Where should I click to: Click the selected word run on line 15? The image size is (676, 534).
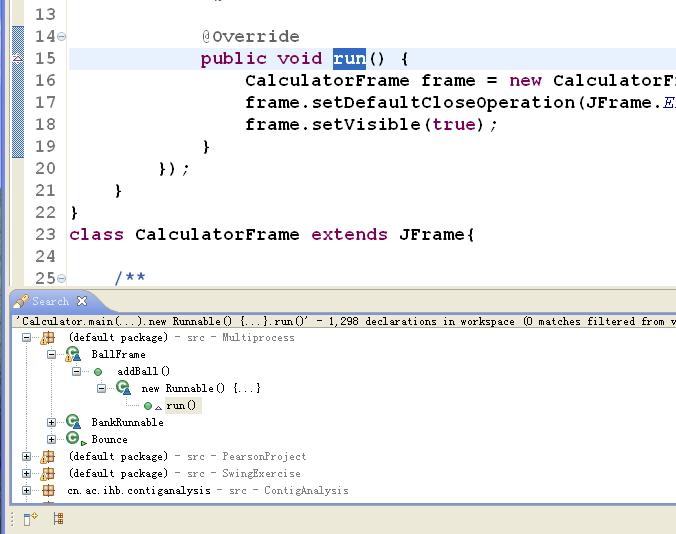pos(349,59)
